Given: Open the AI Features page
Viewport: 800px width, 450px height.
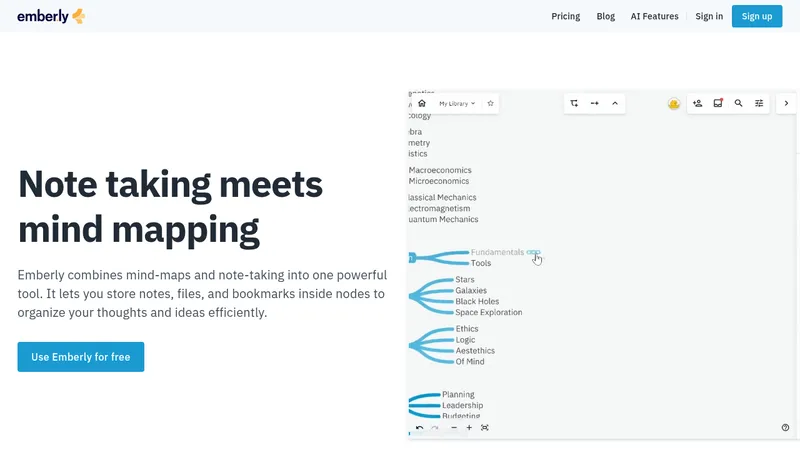Looking at the screenshot, I should pyautogui.click(x=654, y=16).
